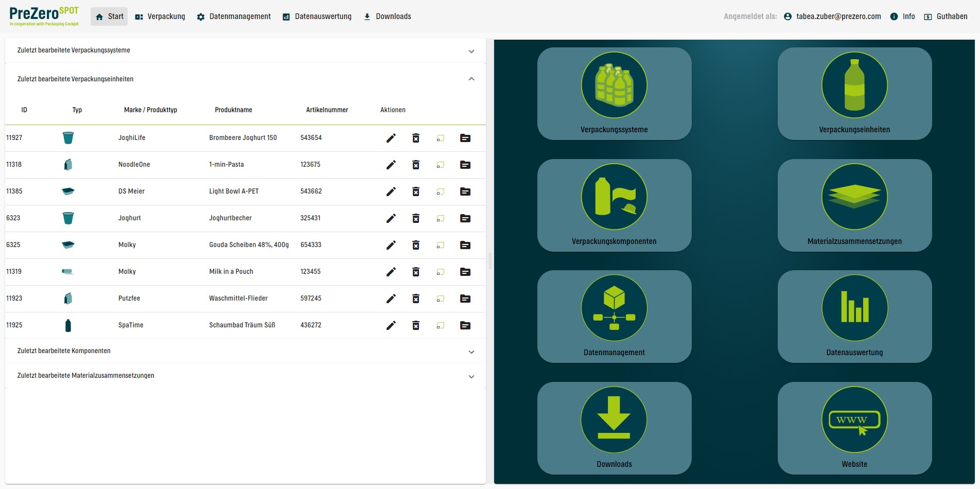Select the Putzfee brand cell

[129, 299]
